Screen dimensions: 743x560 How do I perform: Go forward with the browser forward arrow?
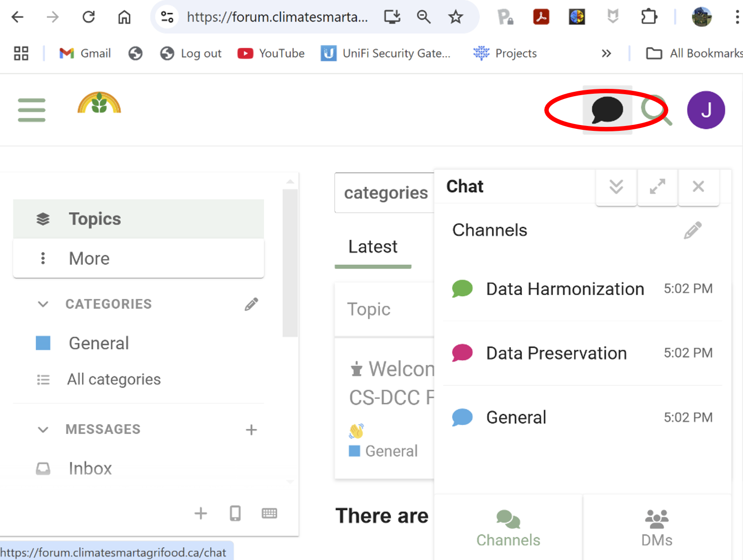pos(53,17)
